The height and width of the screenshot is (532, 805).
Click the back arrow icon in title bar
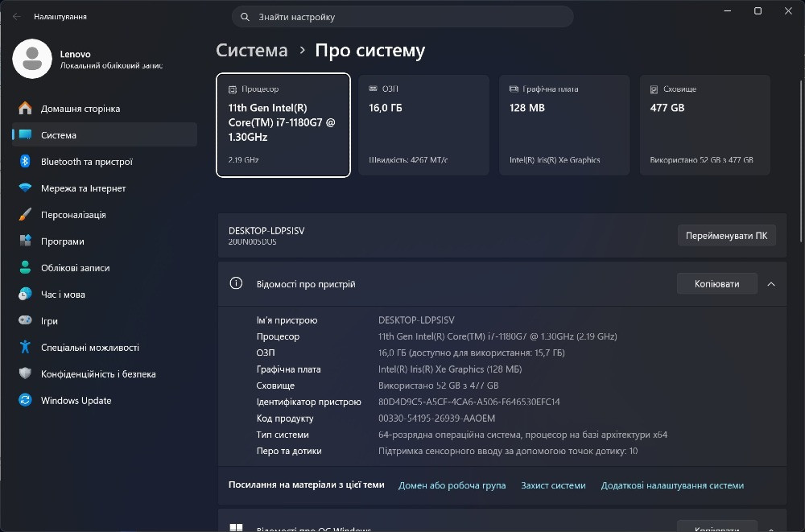tap(17, 16)
